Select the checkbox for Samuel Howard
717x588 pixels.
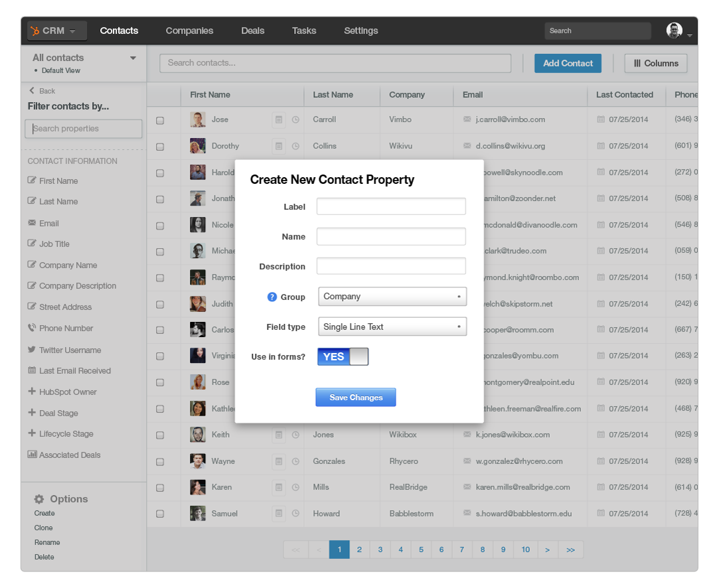[160, 514]
